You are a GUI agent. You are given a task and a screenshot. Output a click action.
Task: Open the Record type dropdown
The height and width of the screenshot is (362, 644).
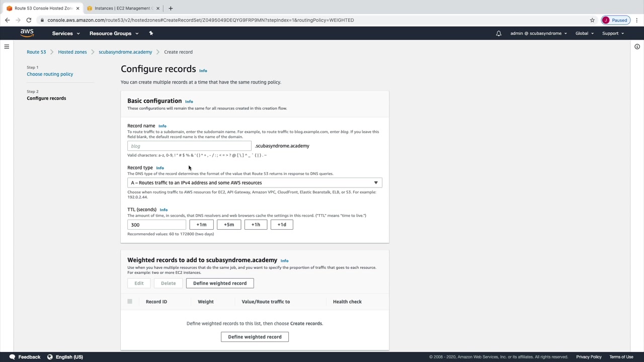[255, 183]
